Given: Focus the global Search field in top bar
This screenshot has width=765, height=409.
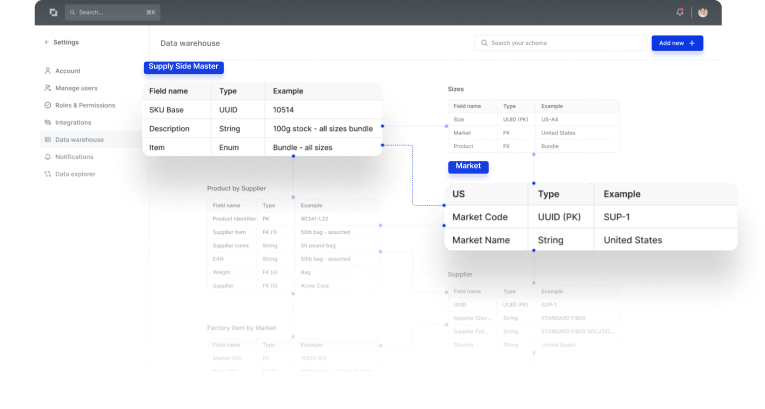Looking at the screenshot, I should (113, 12).
